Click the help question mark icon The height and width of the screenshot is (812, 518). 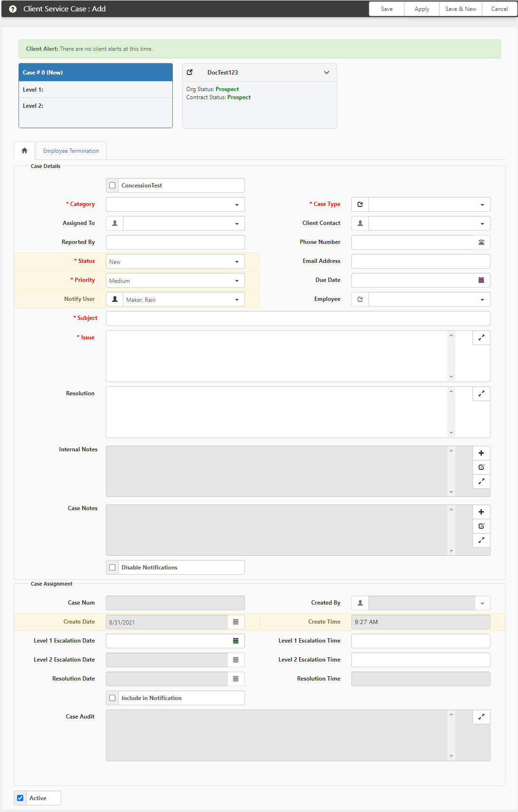tap(13, 9)
